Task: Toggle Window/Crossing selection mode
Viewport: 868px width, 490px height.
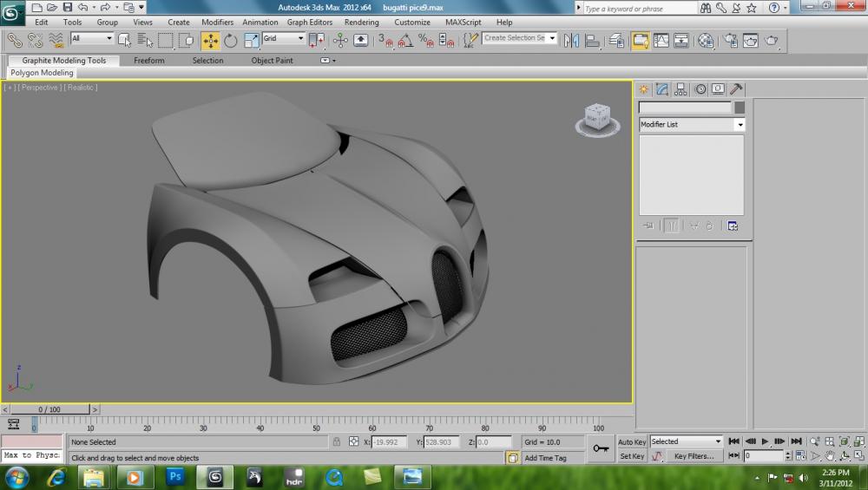Action: [187, 41]
